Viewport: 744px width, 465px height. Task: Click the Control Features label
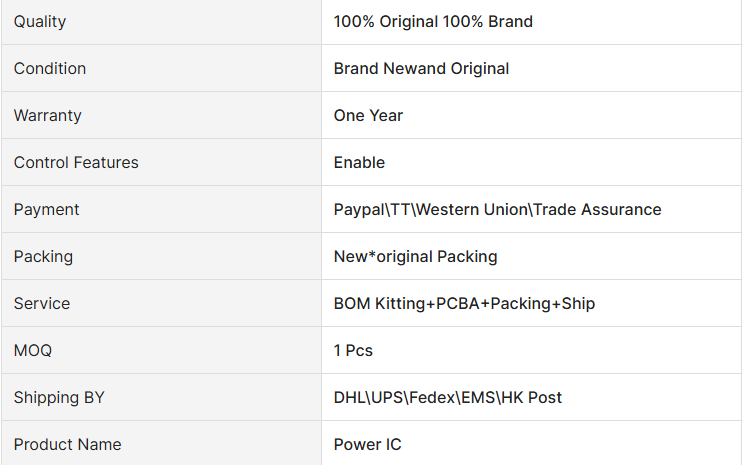[76, 163]
